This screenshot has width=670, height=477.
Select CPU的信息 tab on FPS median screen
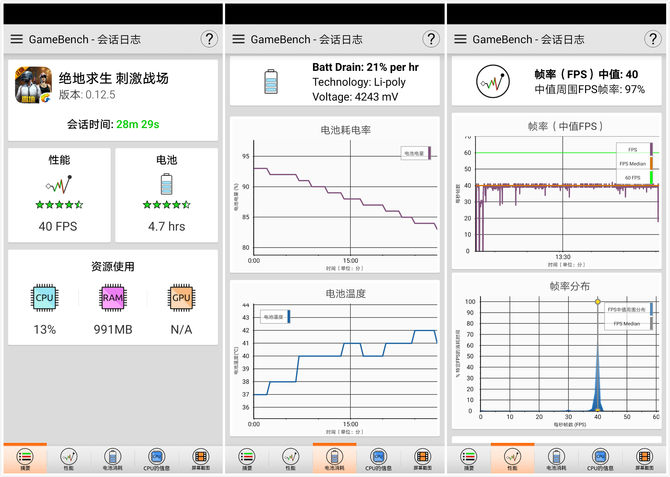(600, 460)
